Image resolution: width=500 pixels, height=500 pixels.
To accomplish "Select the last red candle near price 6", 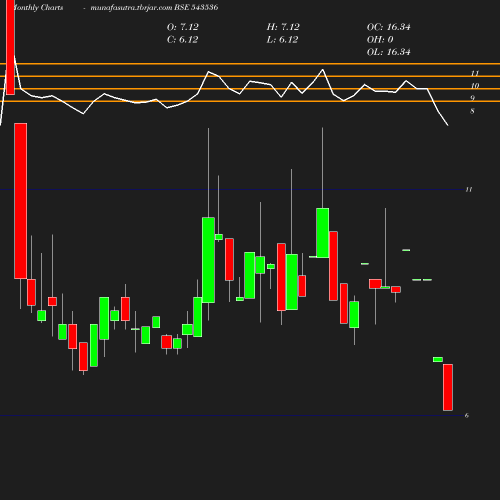I will tap(448, 387).
